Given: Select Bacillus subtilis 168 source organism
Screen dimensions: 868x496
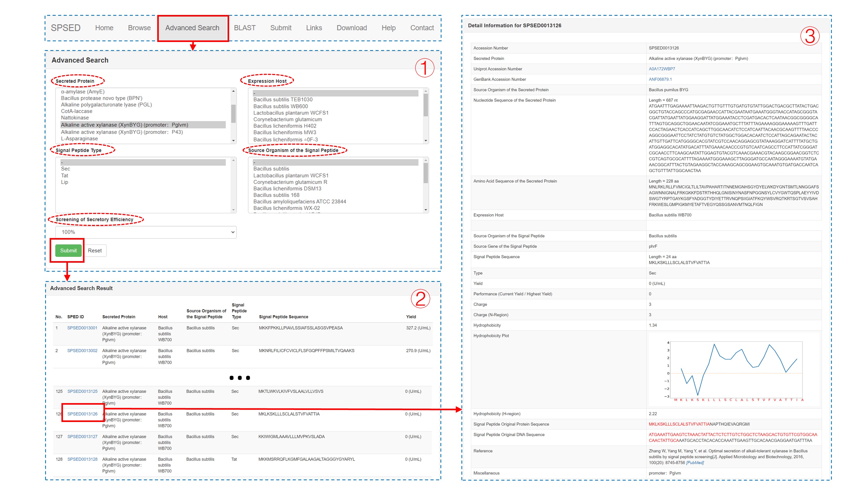Looking at the screenshot, I should click(x=276, y=195).
